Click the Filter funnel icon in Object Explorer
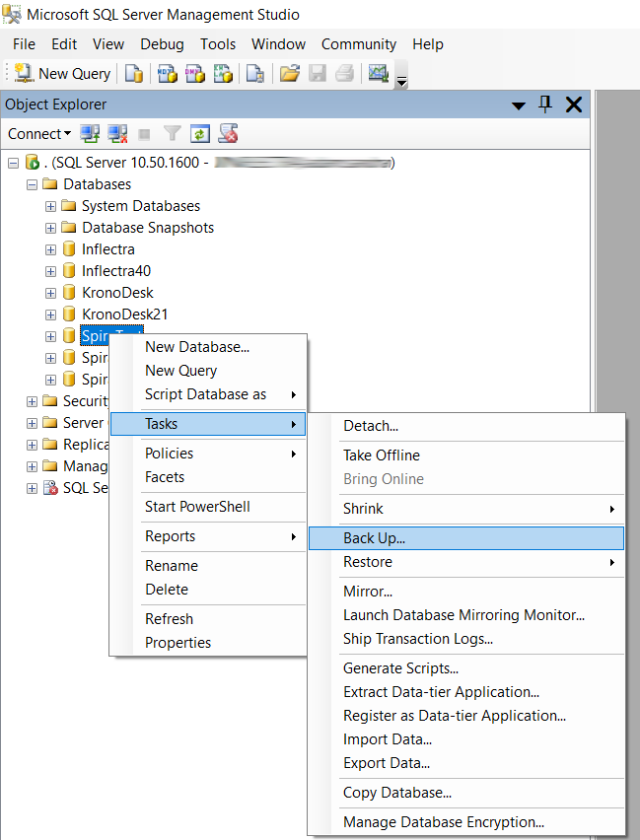The width and height of the screenshot is (640, 840). 173,134
